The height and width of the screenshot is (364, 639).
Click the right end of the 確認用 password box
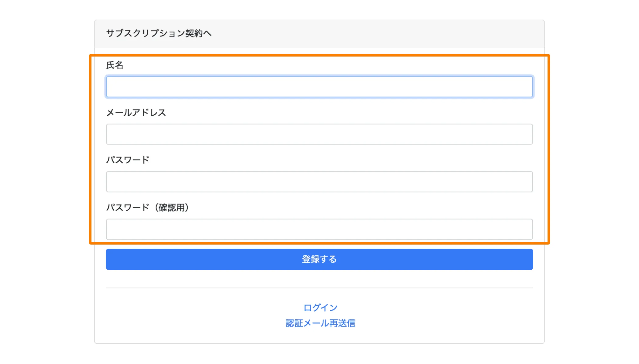527,229
